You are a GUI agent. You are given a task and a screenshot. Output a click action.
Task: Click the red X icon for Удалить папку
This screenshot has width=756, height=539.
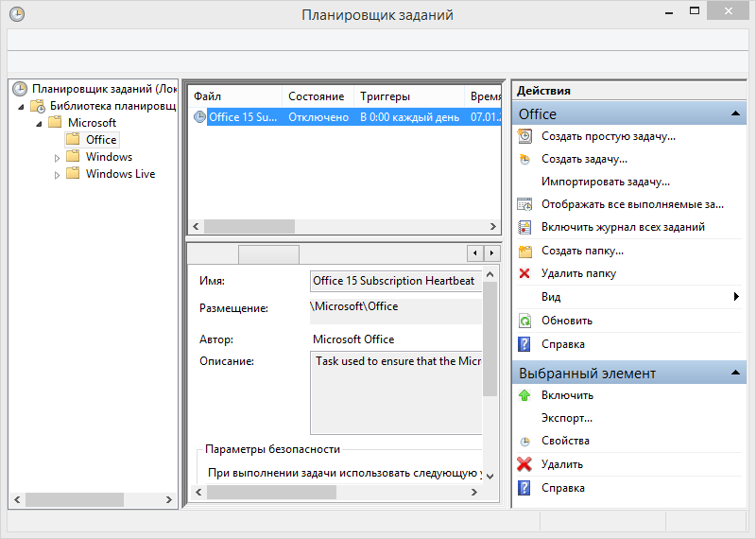click(x=524, y=273)
